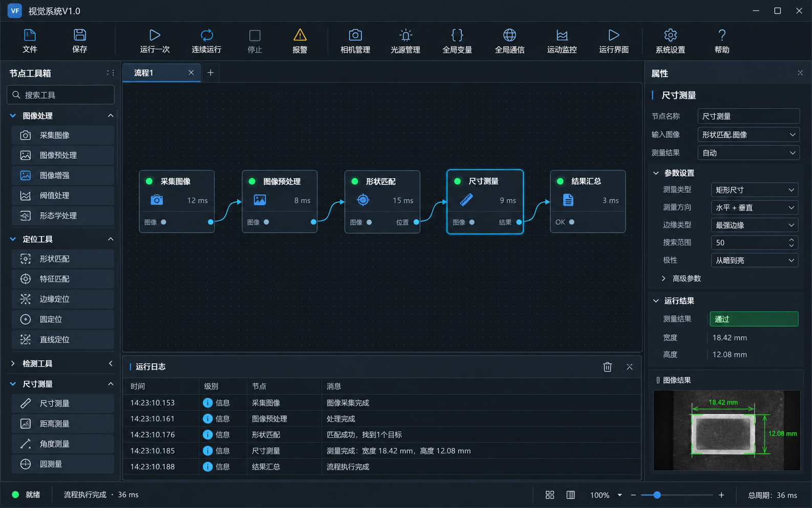Open 相机管理 camera management
812x508 pixels.
point(355,41)
